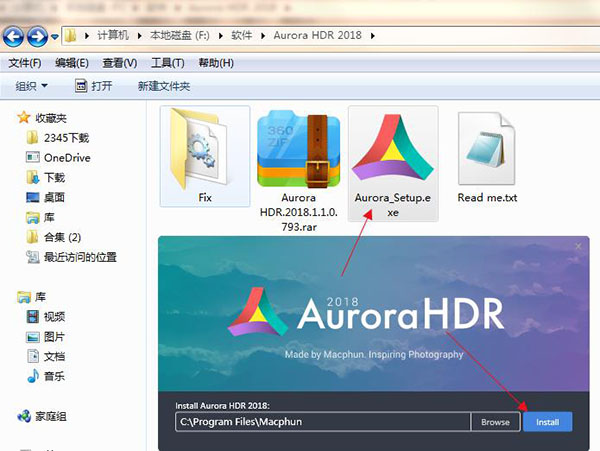Click the Browse button in installer
This screenshot has width=600, height=451.
[496, 422]
